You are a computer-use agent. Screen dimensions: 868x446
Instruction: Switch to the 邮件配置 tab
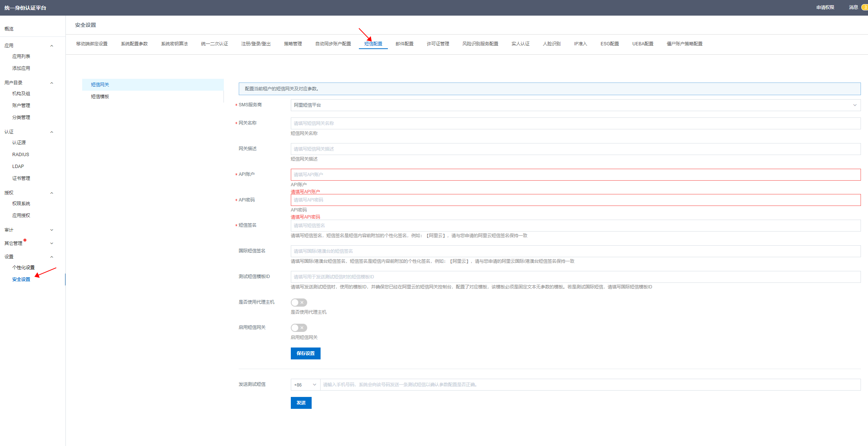click(404, 44)
